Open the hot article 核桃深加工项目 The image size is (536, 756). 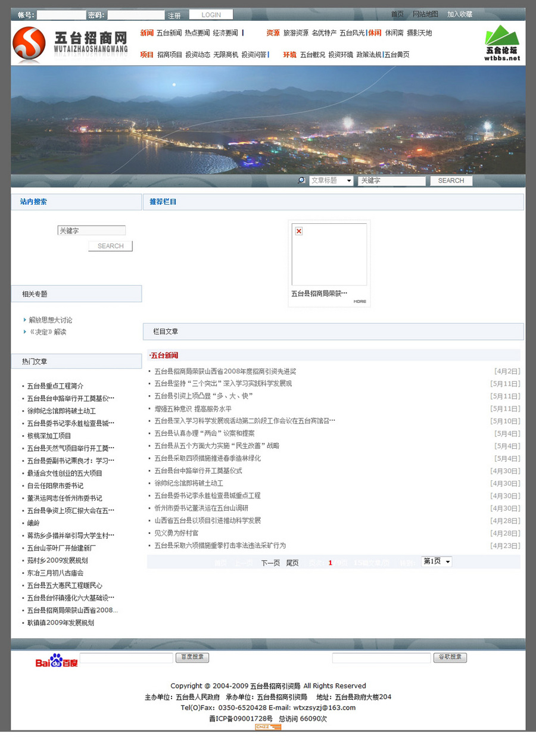pos(49,436)
